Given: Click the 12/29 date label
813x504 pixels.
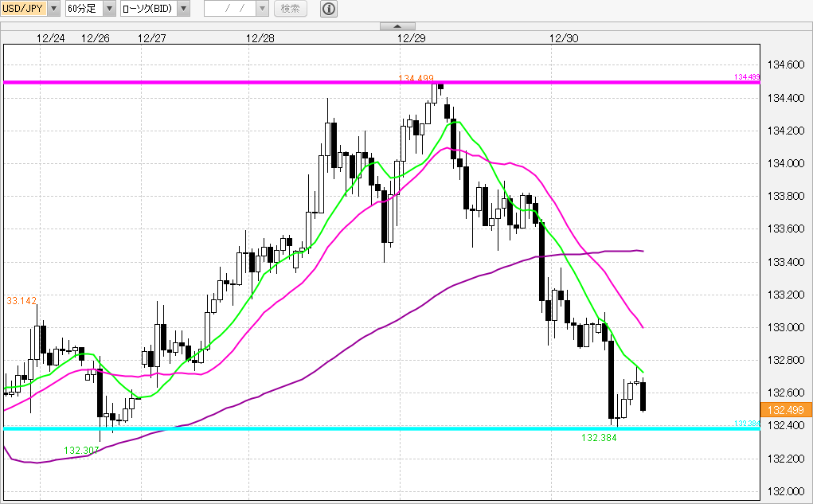Looking at the screenshot, I should (412, 38).
